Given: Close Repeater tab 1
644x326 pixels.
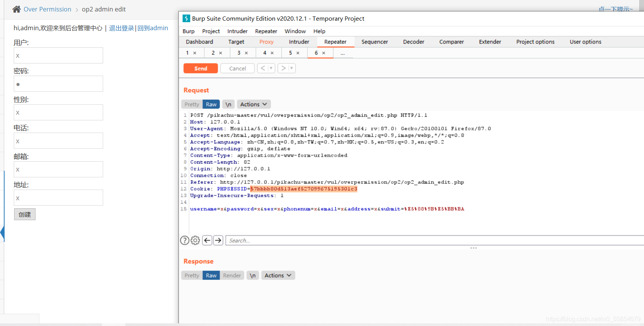Looking at the screenshot, I should pos(195,53).
